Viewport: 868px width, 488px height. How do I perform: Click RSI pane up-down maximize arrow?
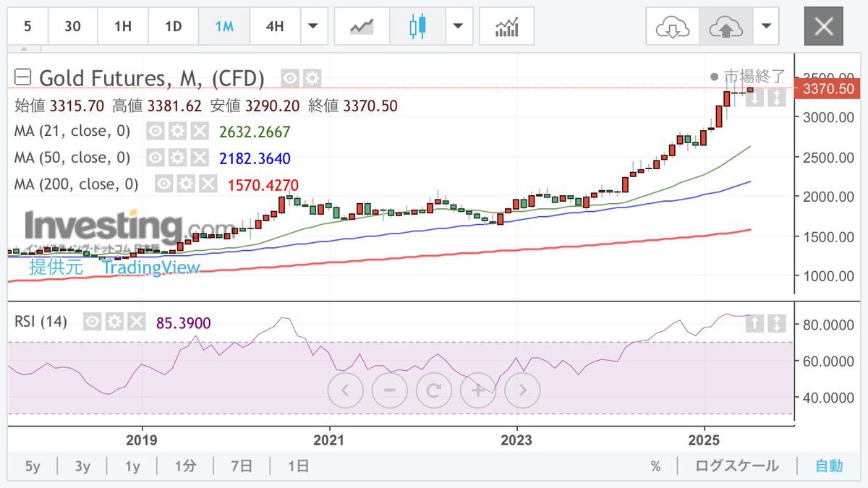776,323
